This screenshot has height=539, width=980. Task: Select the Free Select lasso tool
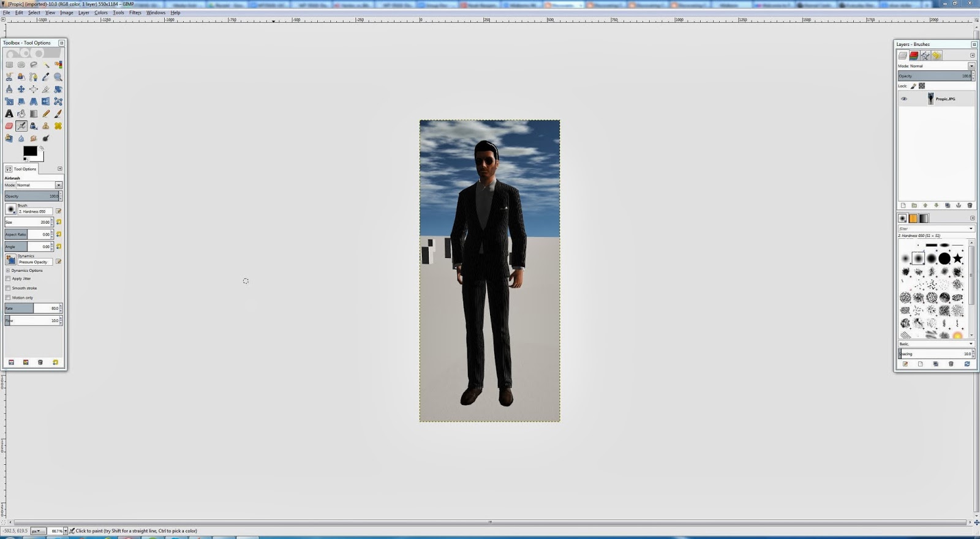pyautogui.click(x=34, y=64)
